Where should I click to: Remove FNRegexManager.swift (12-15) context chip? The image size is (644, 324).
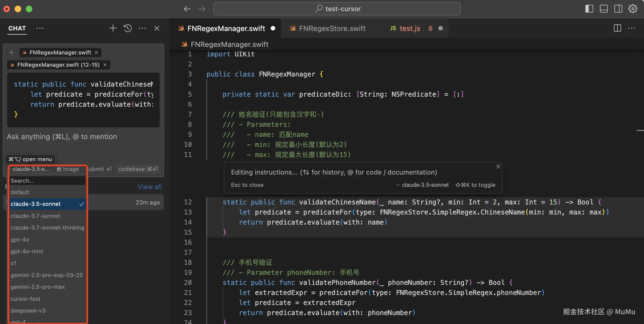(105, 65)
